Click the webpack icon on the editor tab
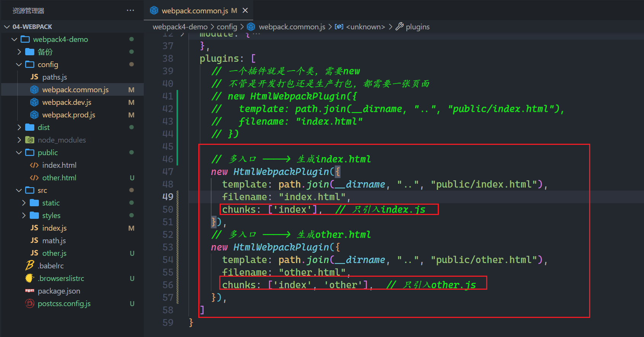644x337 pixels. tap(154, 10)
